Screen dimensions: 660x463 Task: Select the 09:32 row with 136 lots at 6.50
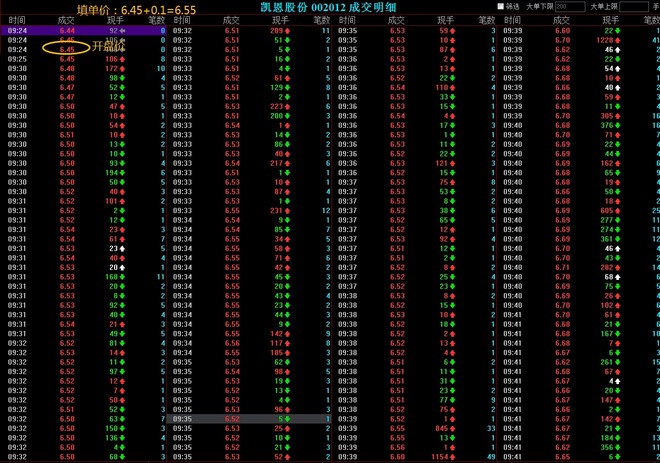[x=83, y=438]
